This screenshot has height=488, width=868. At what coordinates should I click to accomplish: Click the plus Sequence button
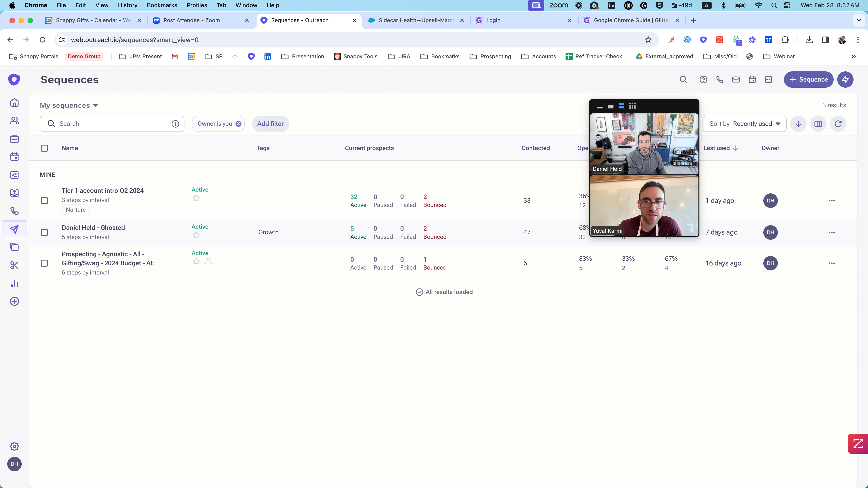808,80
